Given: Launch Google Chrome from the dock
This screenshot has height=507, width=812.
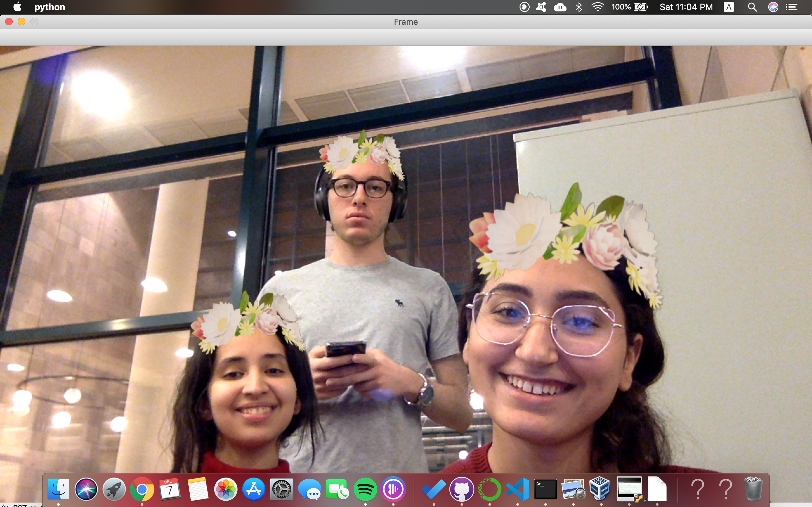Looking at the screenshot, I should 142,490.
